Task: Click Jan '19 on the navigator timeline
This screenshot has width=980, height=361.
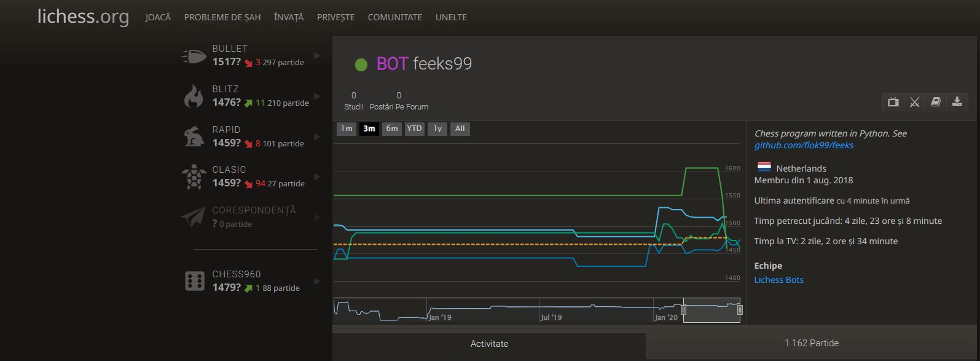Action: click(440, 317)
